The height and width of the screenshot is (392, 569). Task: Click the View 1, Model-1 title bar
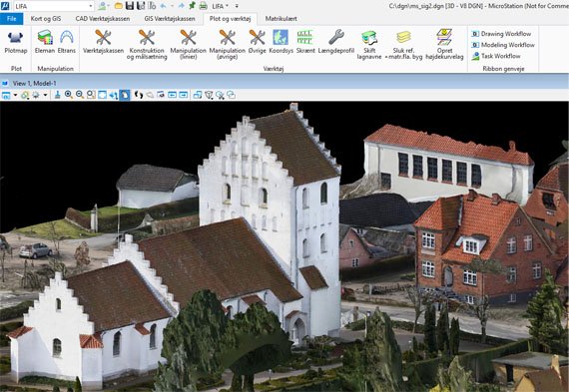(284, 84)
